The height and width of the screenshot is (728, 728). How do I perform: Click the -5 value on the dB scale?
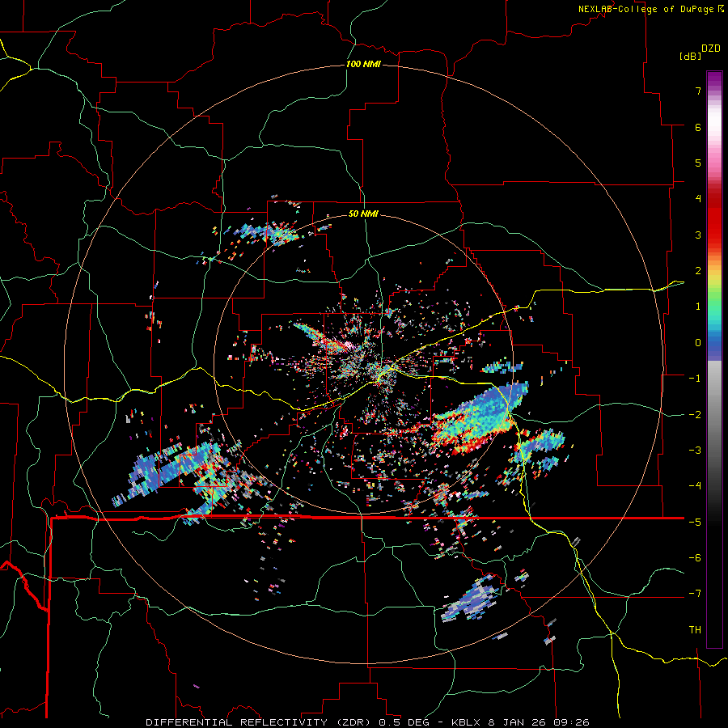click(695, 523)
